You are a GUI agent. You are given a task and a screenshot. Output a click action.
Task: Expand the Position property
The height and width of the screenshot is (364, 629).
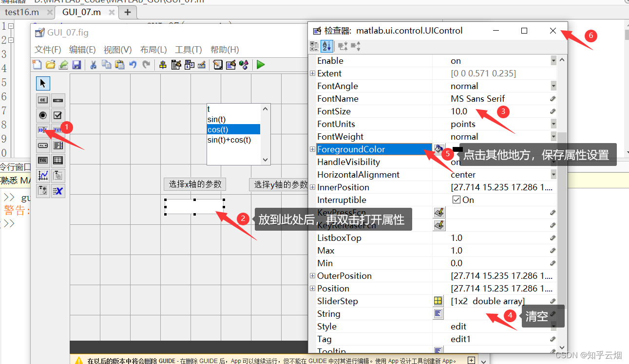click(312, 288)
